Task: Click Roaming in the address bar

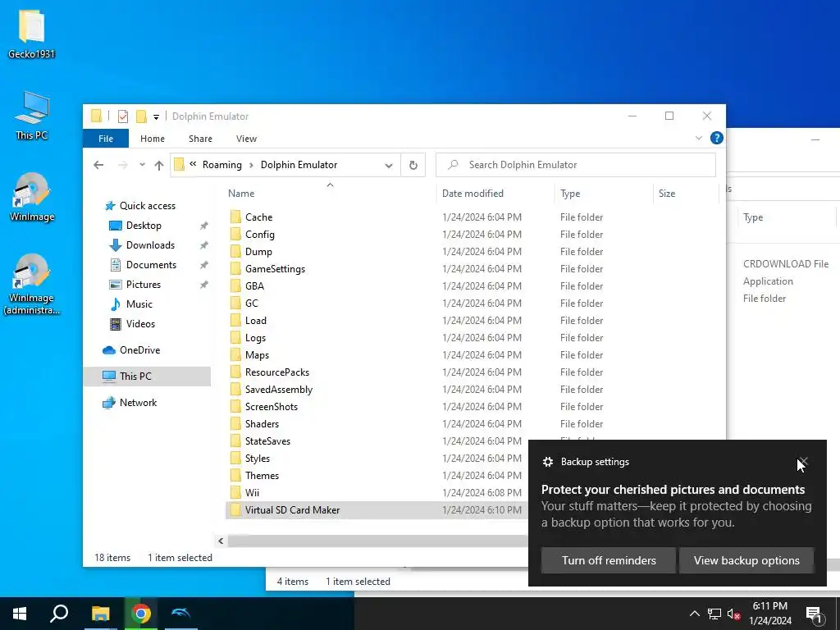Action: 221,165
